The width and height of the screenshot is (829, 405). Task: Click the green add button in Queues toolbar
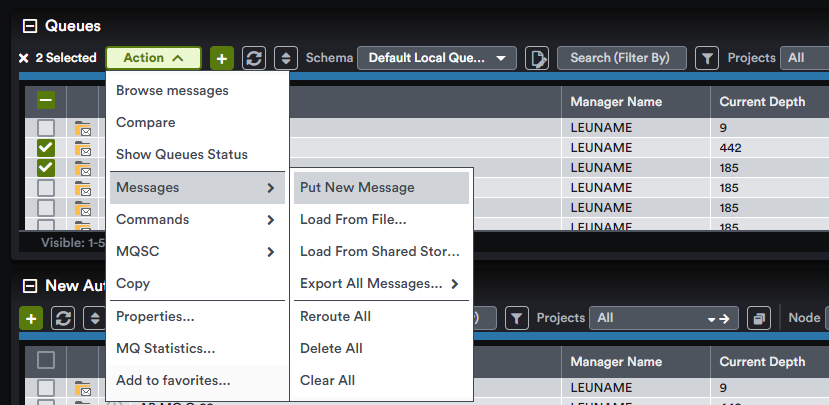tap(222, 58)
